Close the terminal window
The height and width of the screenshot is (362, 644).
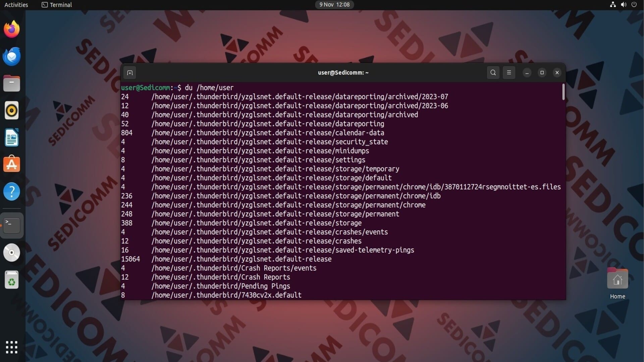(557, 73)
